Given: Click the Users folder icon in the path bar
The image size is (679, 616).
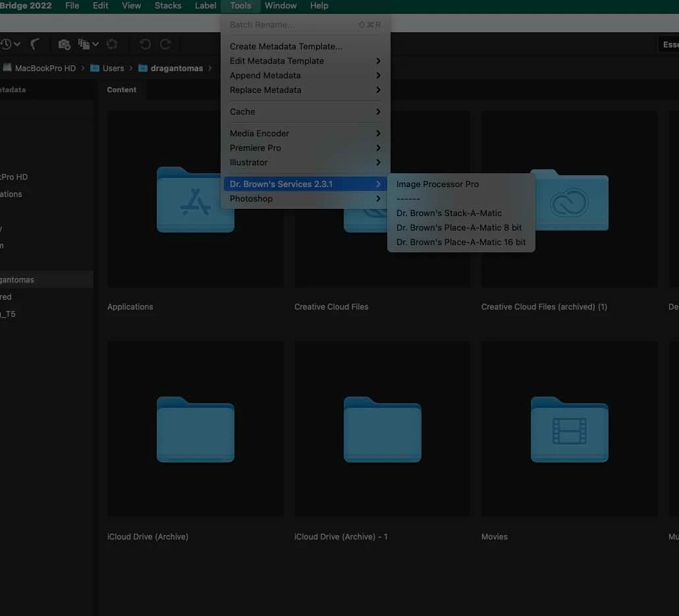Looking at the screenshot, I should [94, 68].
